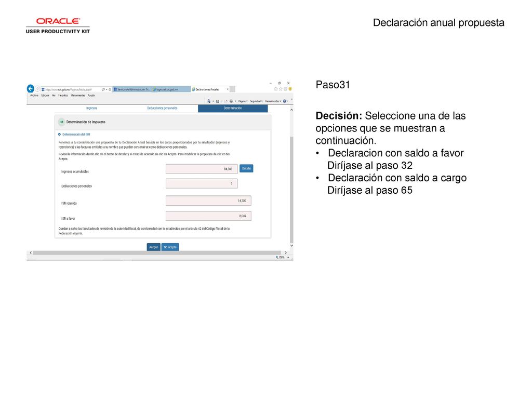Select the Determinación page tab
Viewport: 532px width, 399px height.
point(233,108)
